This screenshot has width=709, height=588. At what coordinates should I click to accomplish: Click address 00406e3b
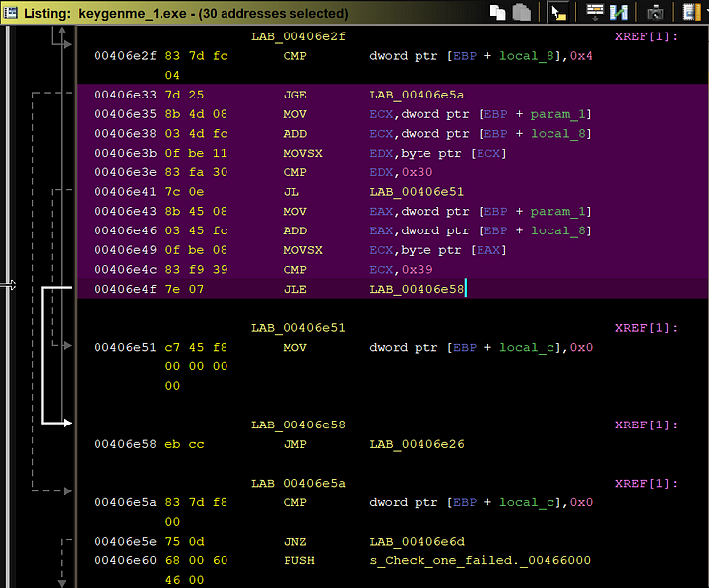click(x=125, y=154)
